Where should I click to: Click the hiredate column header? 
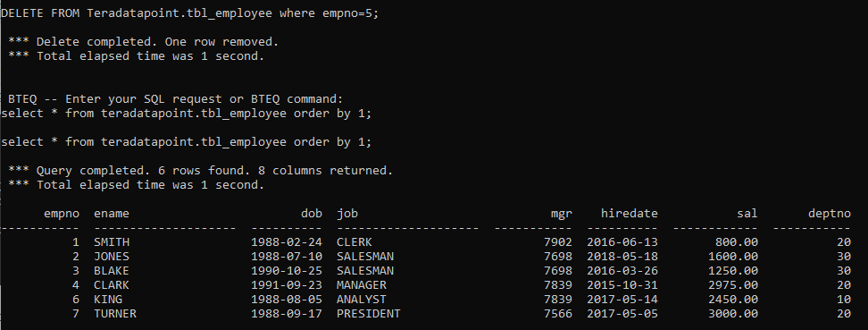click(x=629, y=214)
